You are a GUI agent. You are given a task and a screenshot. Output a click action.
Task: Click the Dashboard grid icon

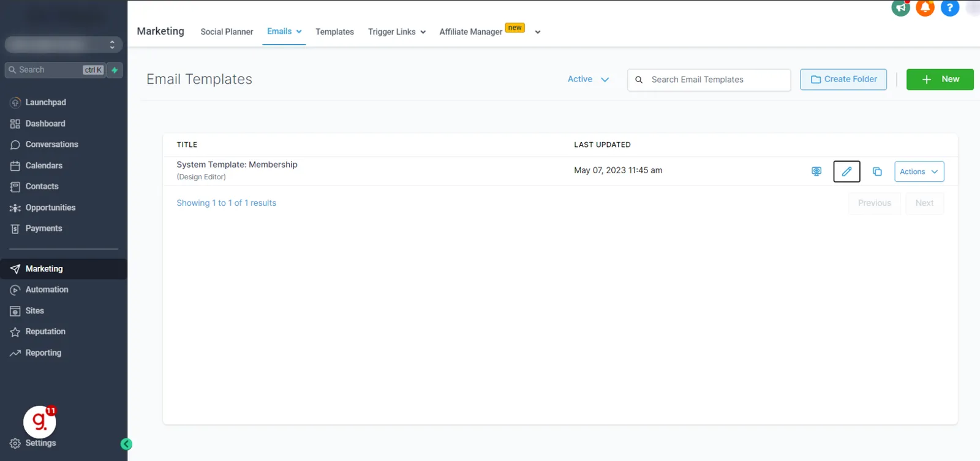coord(15,124)
